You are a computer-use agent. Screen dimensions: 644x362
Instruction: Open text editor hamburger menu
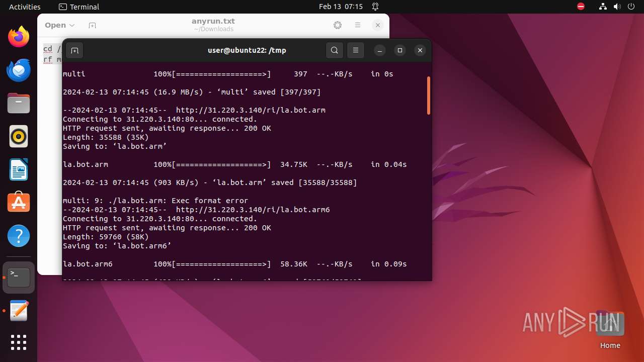358,25
